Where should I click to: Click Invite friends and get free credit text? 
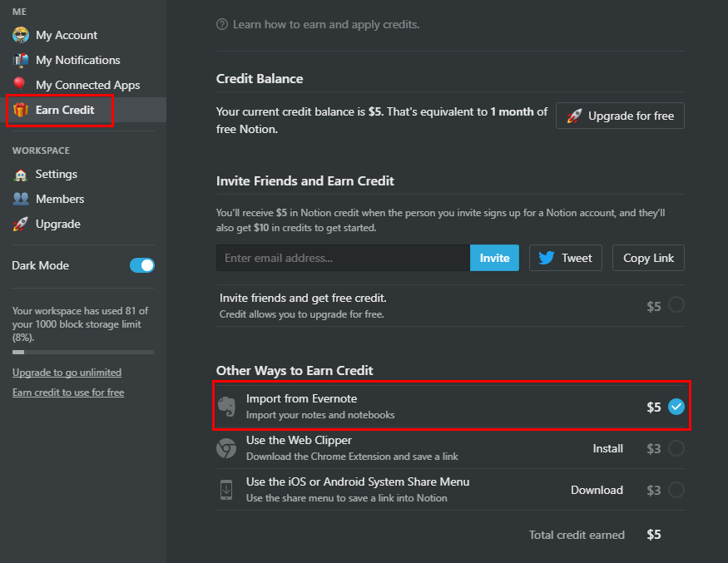303,298
